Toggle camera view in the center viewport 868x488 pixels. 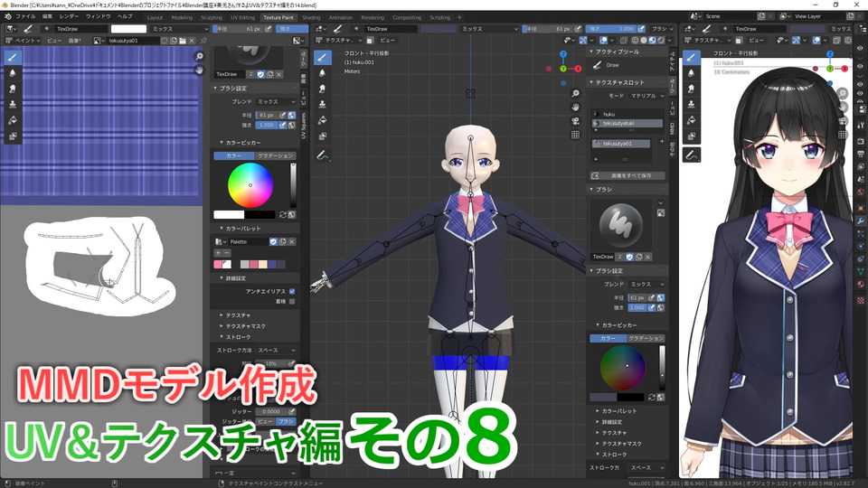click(x=576, y=121)
